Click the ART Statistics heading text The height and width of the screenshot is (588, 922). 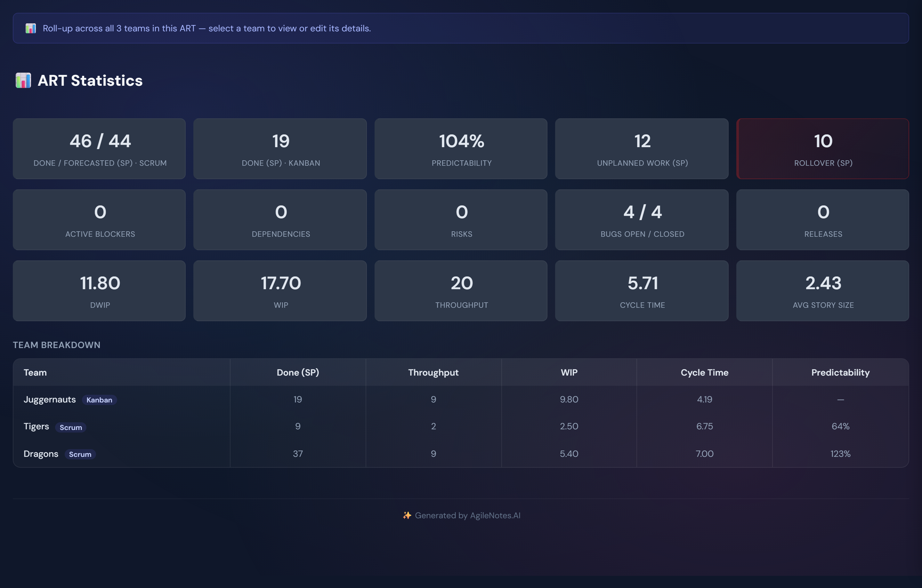(90, 81)
